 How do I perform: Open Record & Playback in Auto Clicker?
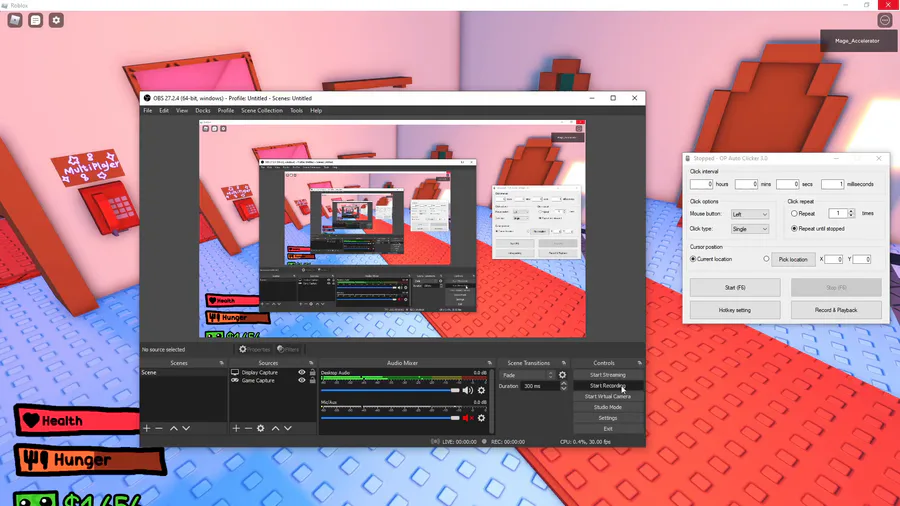coord(836,310)
